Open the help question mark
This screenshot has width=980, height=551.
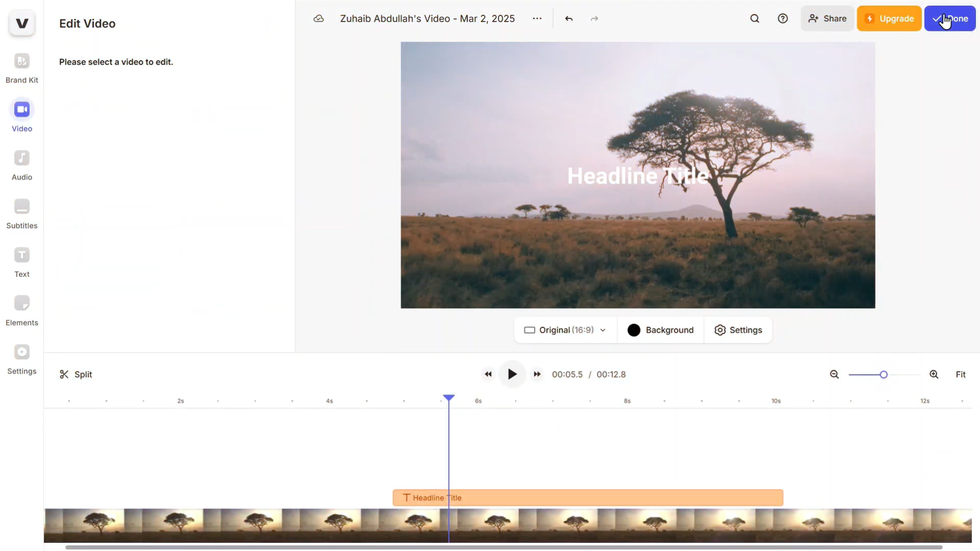783,18
